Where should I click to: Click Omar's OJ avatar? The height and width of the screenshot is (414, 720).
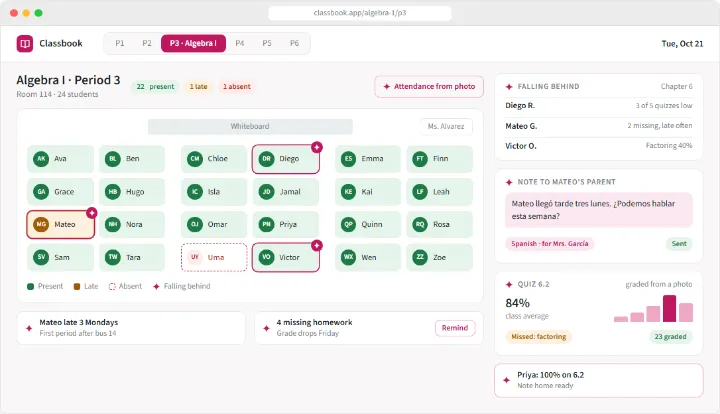point(195,224)
